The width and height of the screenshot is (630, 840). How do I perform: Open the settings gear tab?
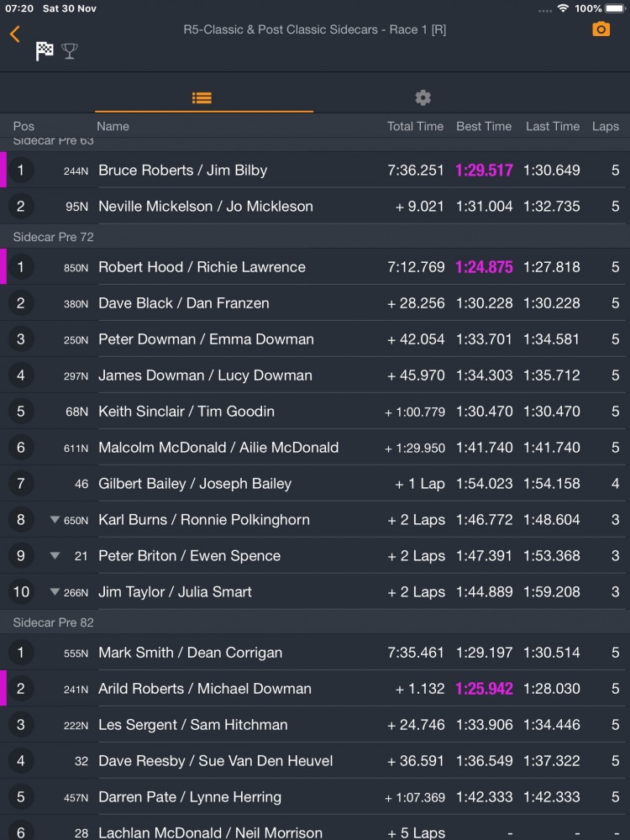(x=423, y=98)
